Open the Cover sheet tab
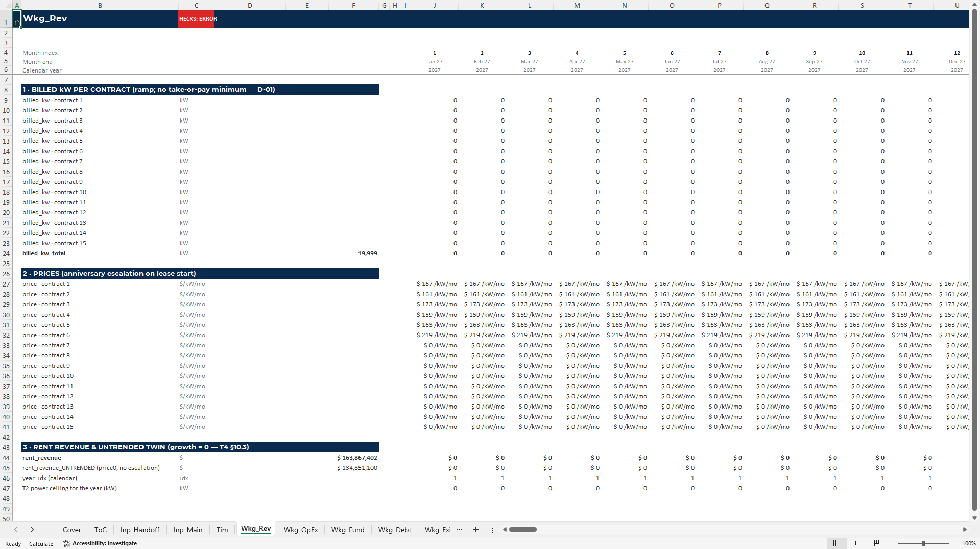 pos(72,530)
